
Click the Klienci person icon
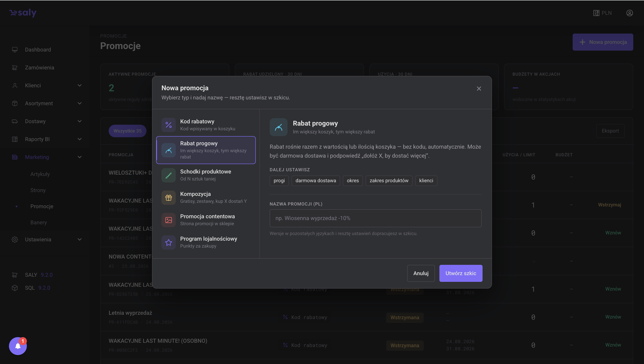click(x=15, y=85)
